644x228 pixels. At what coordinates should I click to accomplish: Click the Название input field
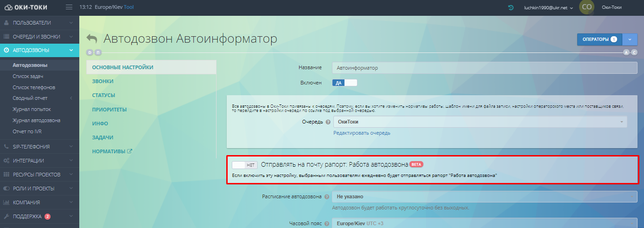(x=485, y=68)
